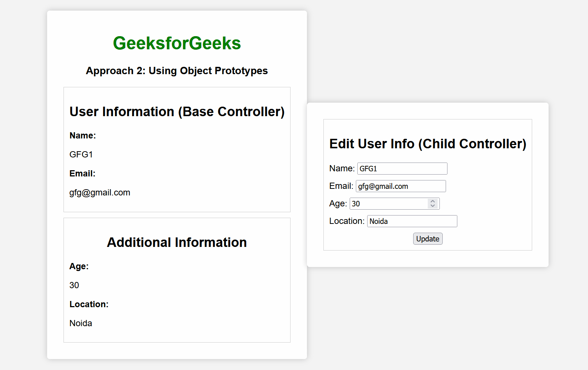Click the displayed age value 30
Screen dimensions: 588x370
(74, 285)
